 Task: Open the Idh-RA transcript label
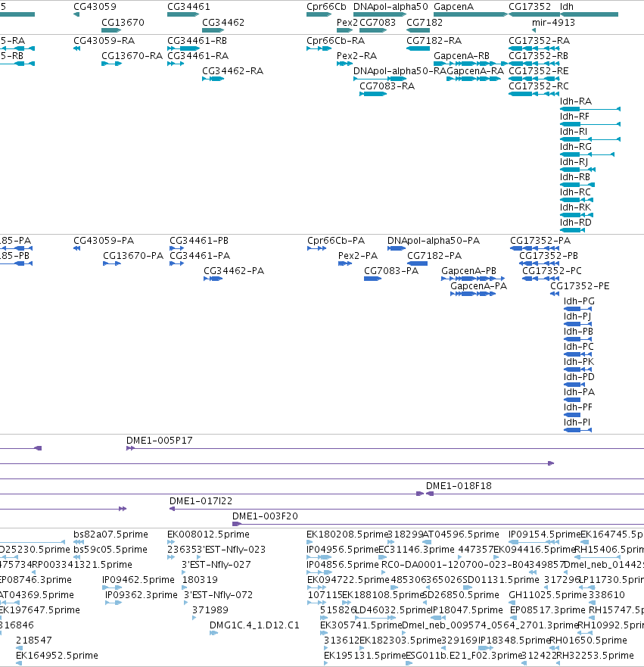point(576,101)
